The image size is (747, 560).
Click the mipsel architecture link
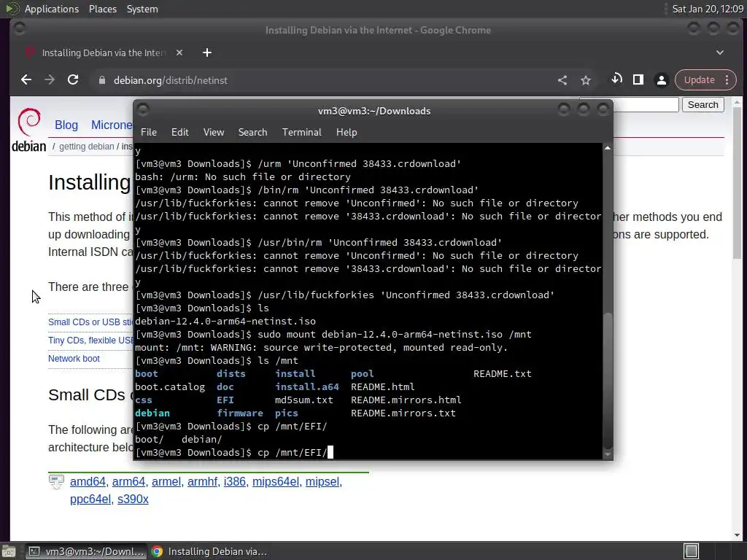pyautogui.click(x=322, y=481)
